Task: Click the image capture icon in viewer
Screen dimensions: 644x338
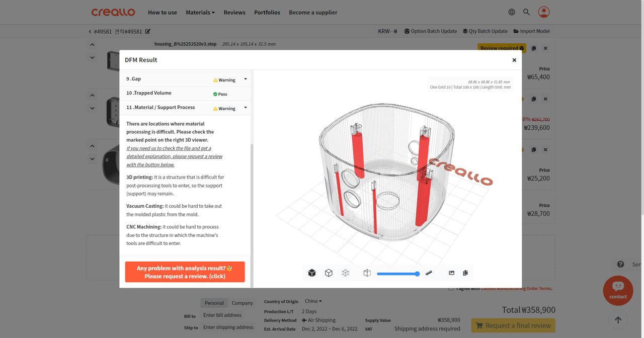Action: (451, 273)
